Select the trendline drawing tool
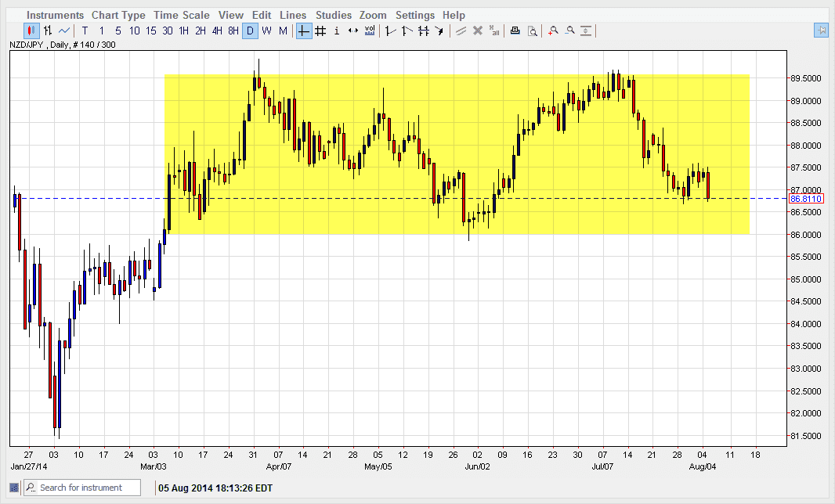The width and height of the screenshot is (835, 504). point(389,31)
